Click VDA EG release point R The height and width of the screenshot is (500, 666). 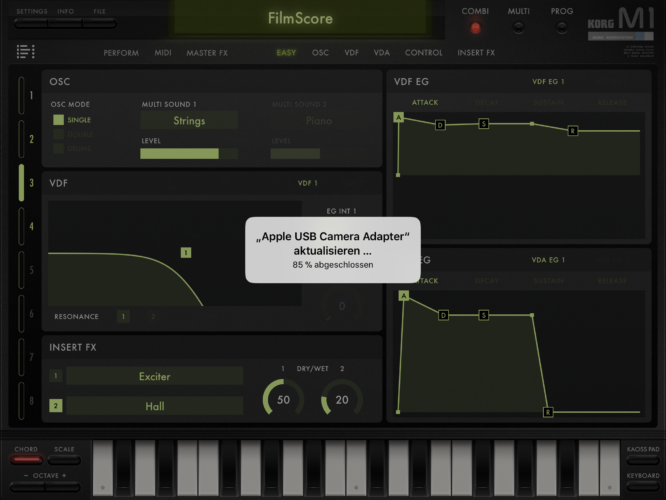548,412
